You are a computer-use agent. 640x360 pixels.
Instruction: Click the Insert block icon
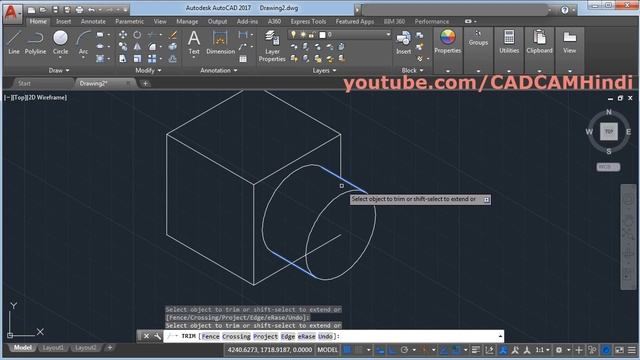[x=403, y=42]
